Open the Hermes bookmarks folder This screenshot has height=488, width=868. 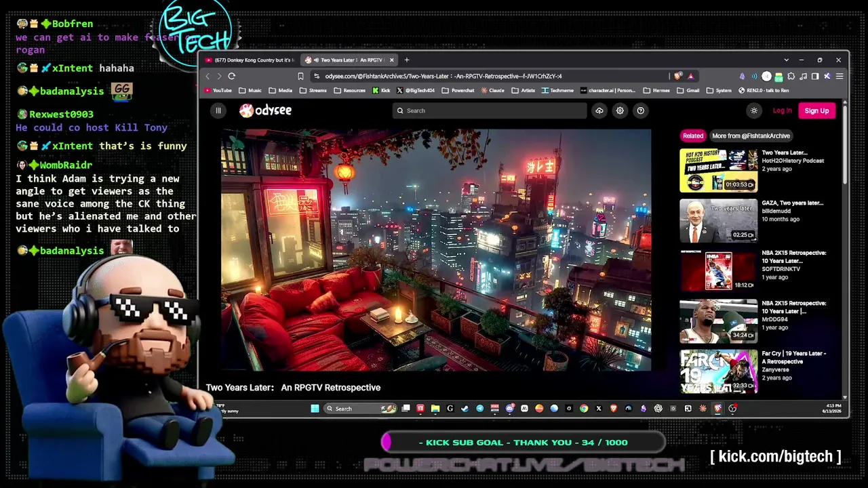(x=656, y=90)
